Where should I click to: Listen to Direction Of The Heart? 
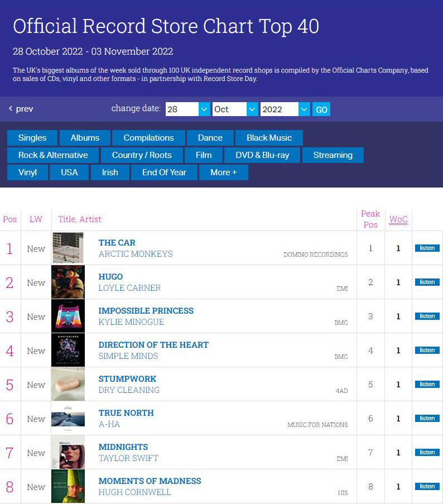(427, 351)
